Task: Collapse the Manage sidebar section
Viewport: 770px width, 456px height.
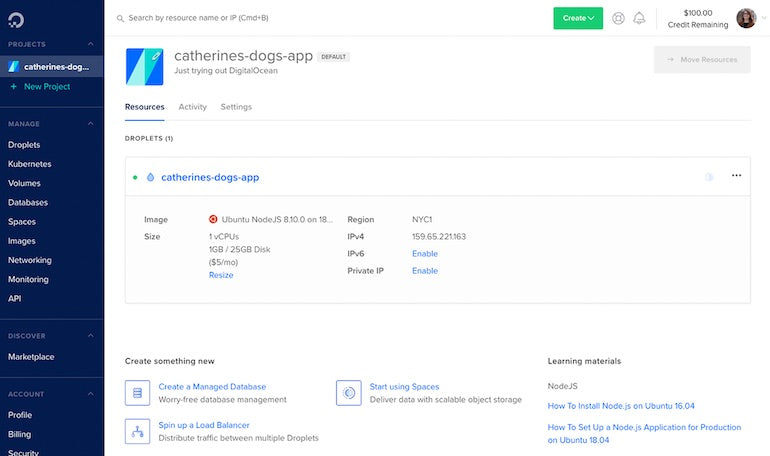Action: coord(90,124)
